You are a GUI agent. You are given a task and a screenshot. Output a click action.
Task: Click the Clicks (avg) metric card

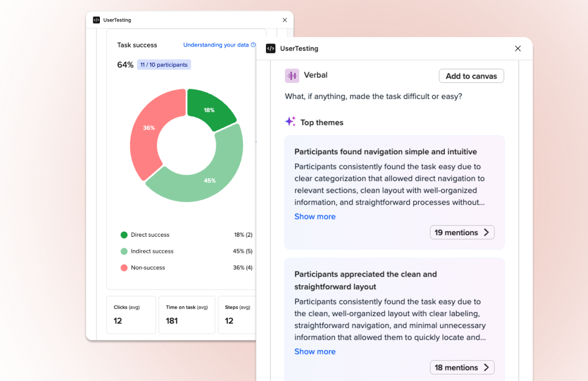(131, 315)
